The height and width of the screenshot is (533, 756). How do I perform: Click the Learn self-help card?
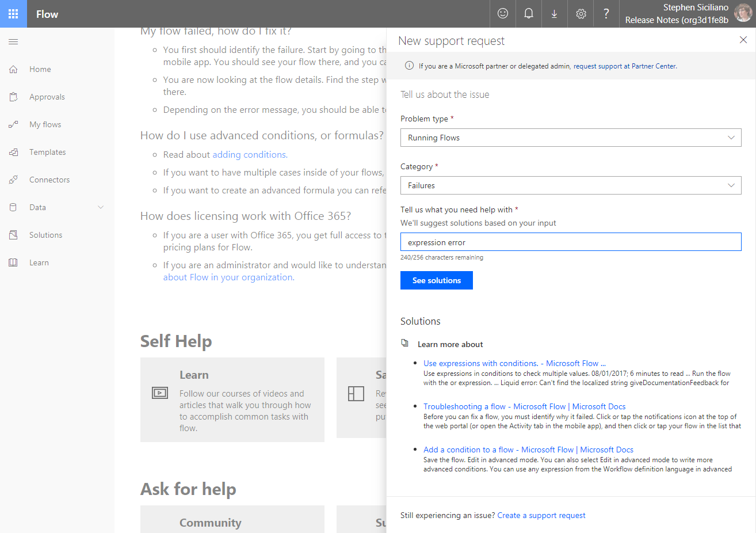232,400
